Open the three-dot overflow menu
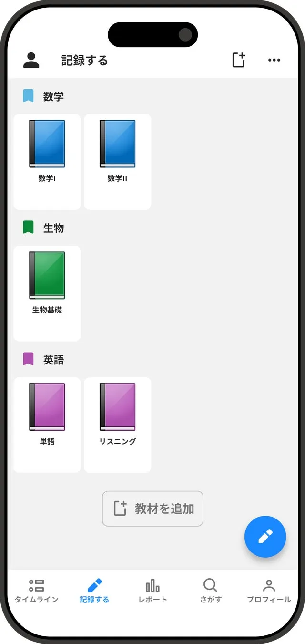This screenshot has width=305, height=644. [274, 60]
